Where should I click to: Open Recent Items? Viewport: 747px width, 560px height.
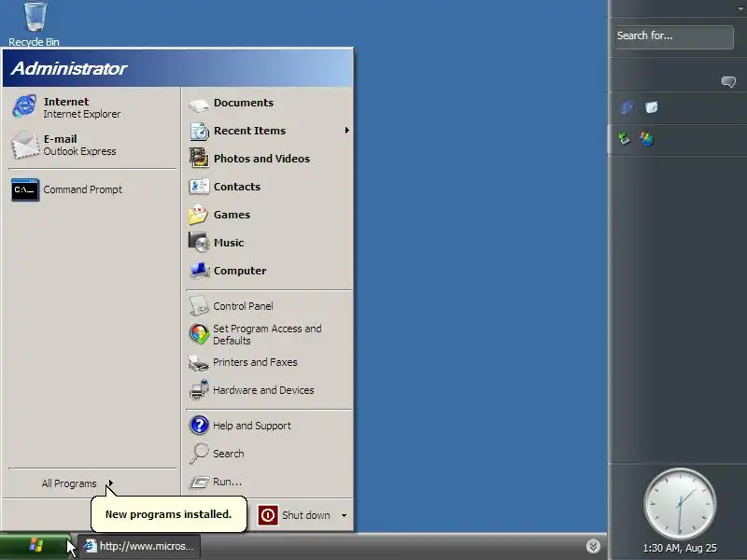coord(269,131)
